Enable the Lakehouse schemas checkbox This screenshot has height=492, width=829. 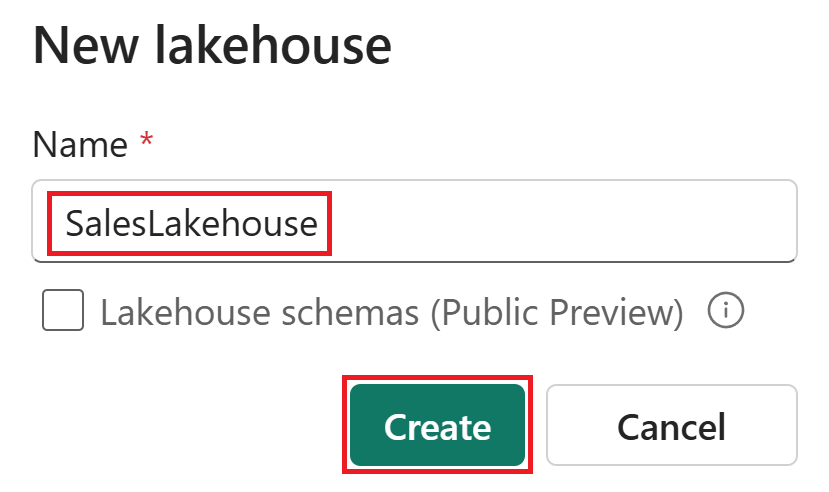[x=63, y=312]
